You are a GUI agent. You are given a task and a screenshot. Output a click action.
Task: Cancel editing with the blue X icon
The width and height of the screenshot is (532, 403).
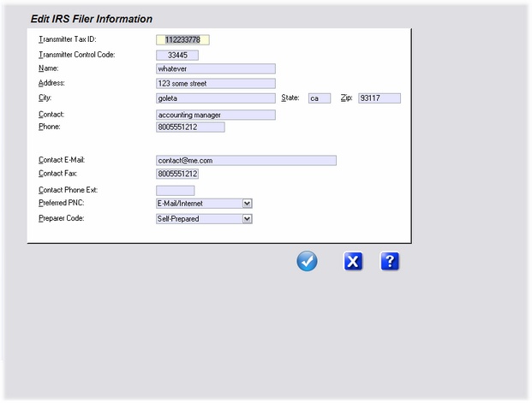click(353, 261)
